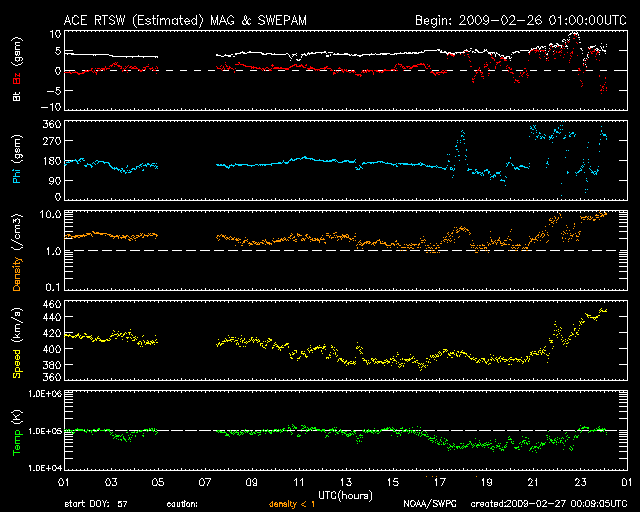Click the 460 tick on the Speed axis
Viewport: 640px width, 512px height.
52,304
